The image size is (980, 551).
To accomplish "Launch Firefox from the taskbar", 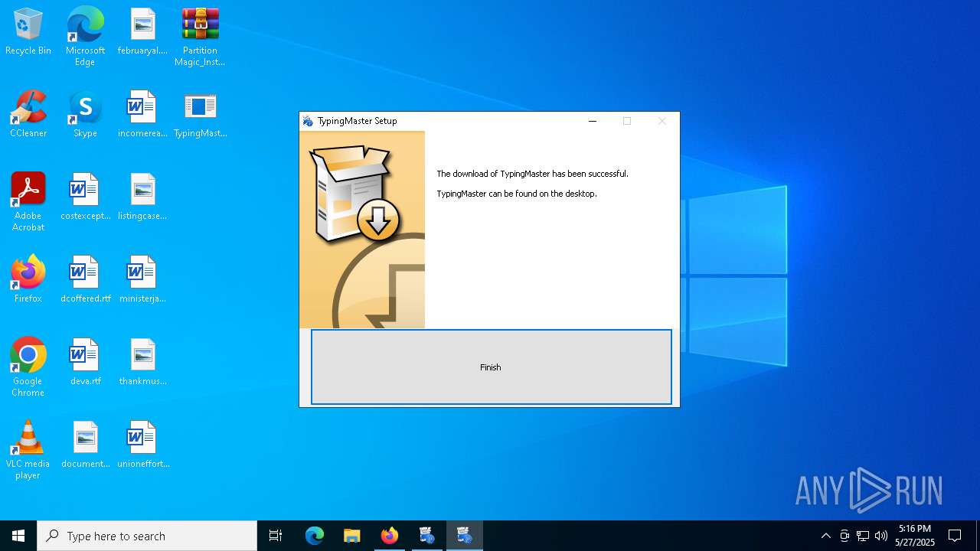I will click(x=390, y=536).
